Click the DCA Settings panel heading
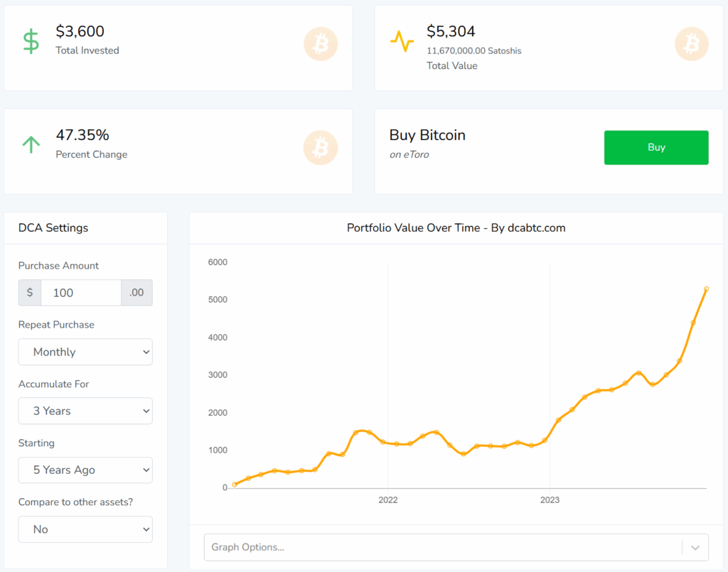The width and height of the screenshot is (728, 572). (x=53, y=227)
